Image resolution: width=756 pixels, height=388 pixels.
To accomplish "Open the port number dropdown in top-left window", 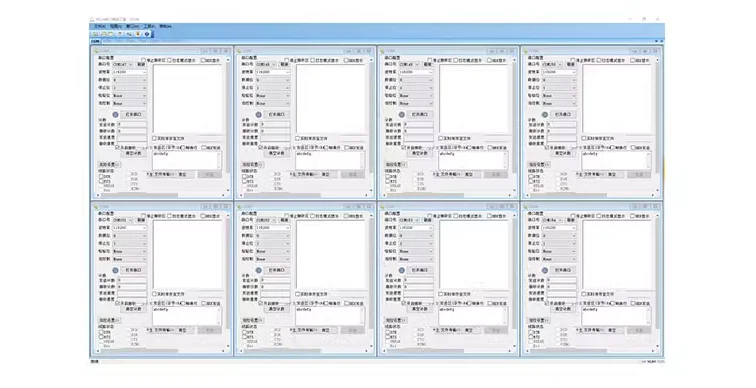I will [123, 64].
